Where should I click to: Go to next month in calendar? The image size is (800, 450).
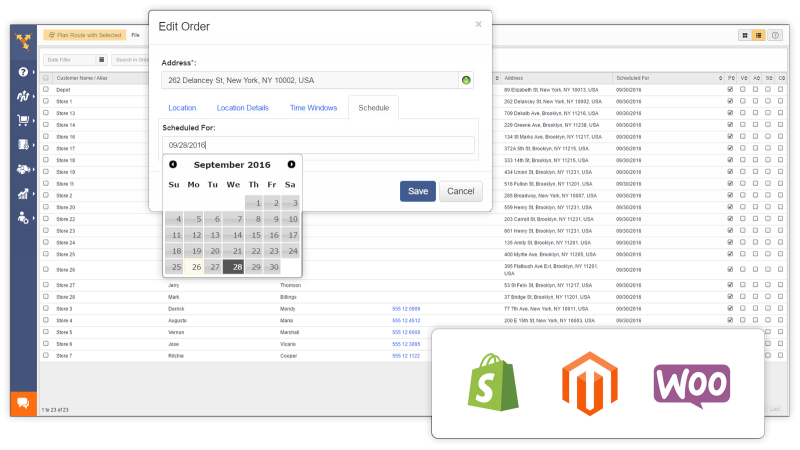(x=291, y=164)
